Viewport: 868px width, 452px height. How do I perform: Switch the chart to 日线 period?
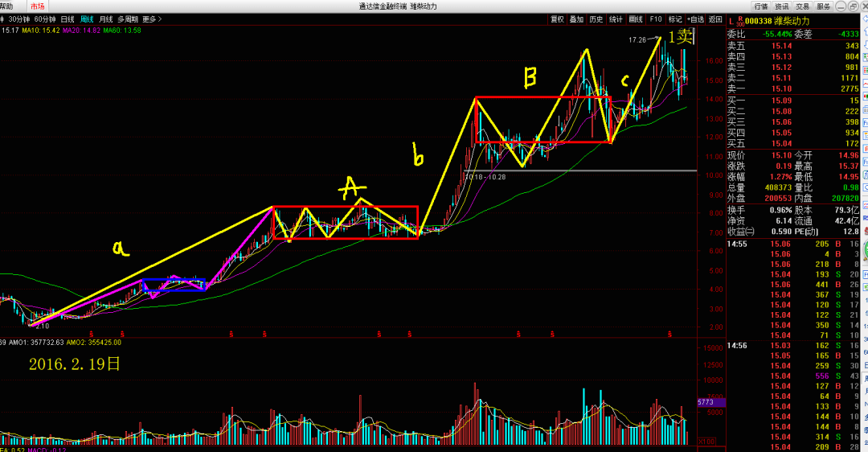click(x=67, y=18)
